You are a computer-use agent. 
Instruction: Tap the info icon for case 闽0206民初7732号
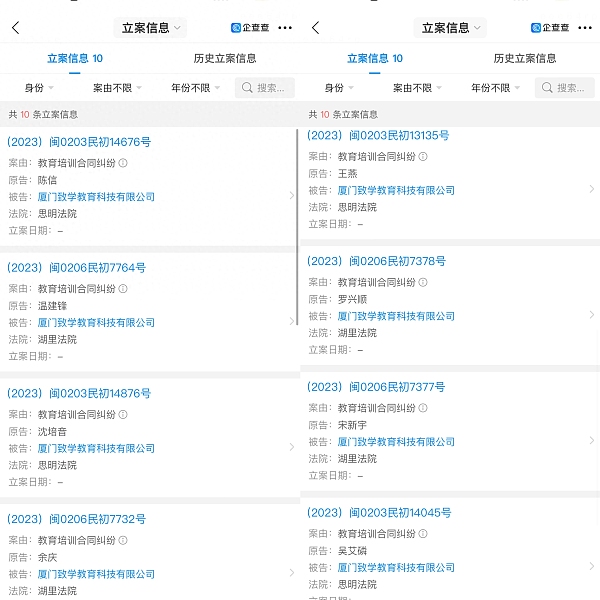pos(123,540)
